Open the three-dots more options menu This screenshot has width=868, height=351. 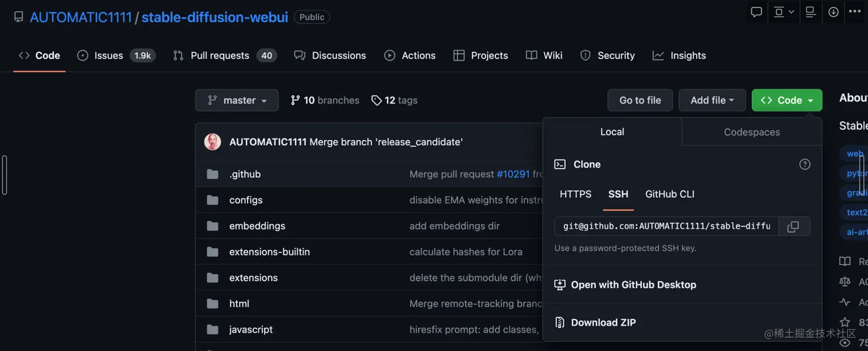[855, 12]
